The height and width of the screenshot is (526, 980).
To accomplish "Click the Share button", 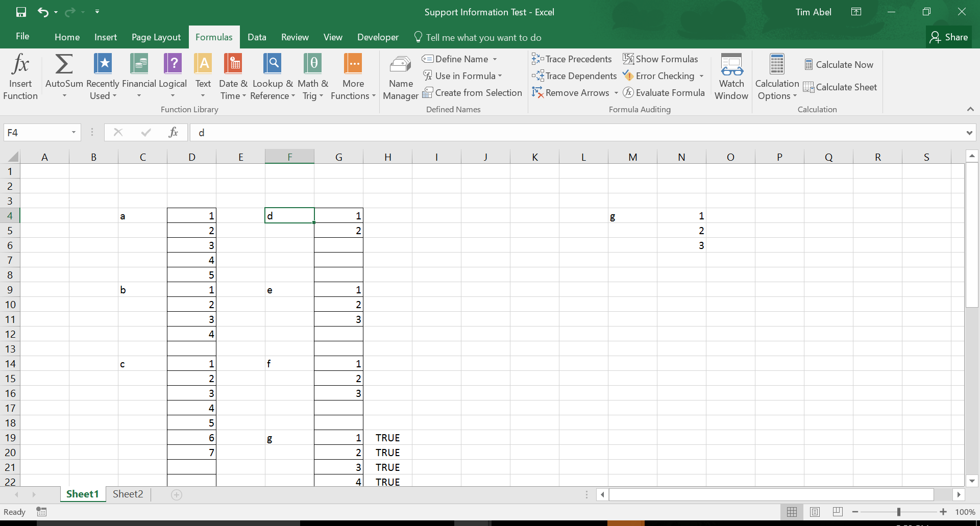I will [x=949, y=37].
